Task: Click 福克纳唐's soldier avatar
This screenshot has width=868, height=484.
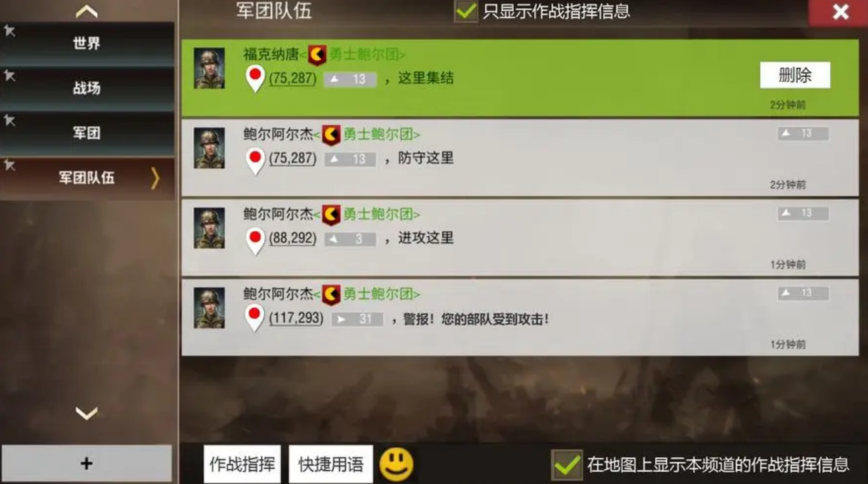Action: (210, 68)
